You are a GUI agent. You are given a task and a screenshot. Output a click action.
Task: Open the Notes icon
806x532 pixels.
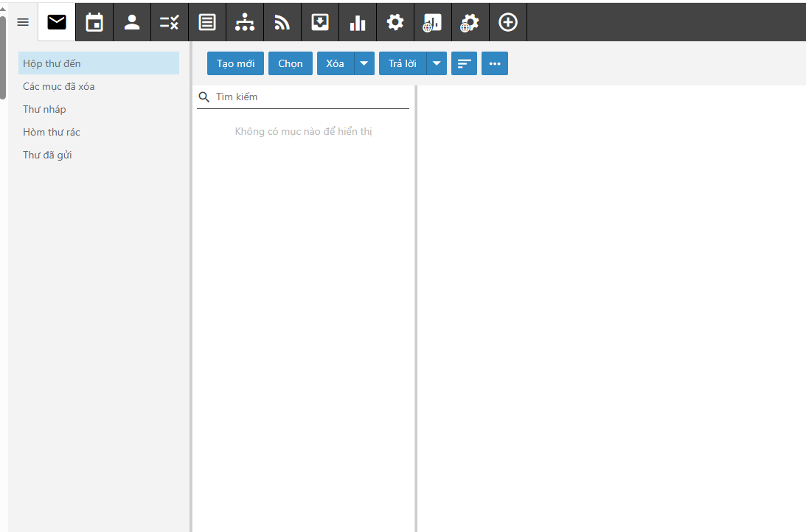[207, 22]
